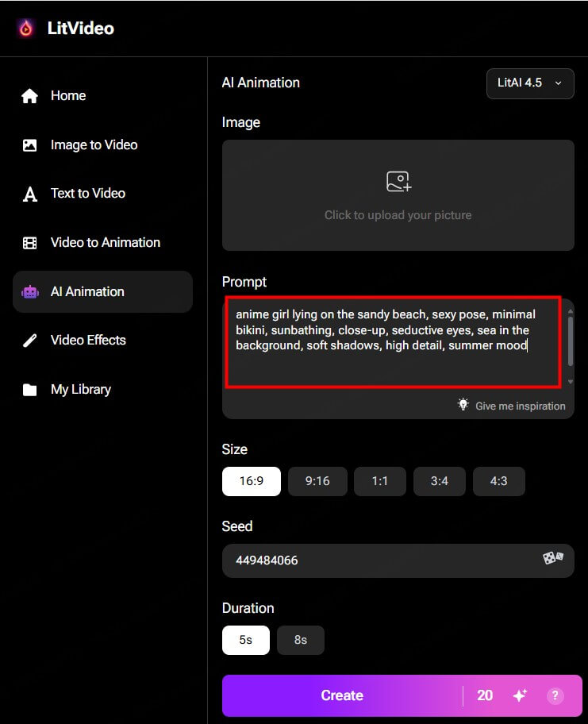Click the My Library folder icon

(30, 390)
